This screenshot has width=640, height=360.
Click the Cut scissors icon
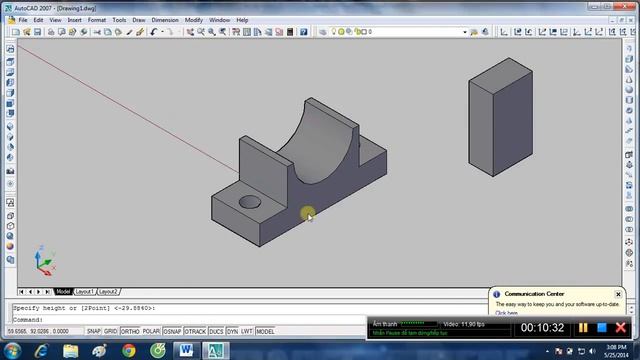[x=97, y=32]
